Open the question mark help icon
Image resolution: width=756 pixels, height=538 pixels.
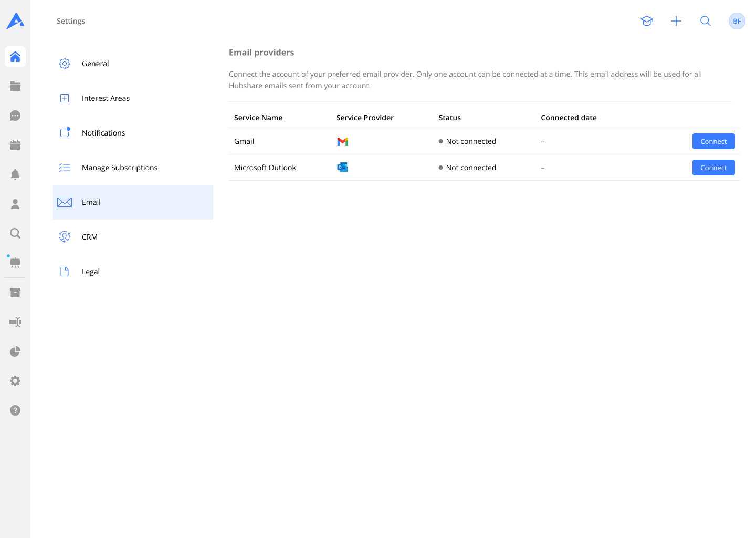[x=15, y=410]
